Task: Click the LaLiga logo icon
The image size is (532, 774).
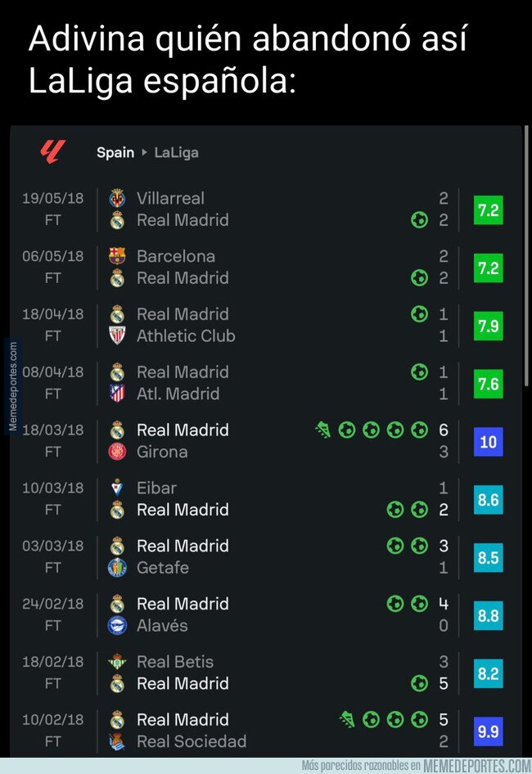Action: 52,151
